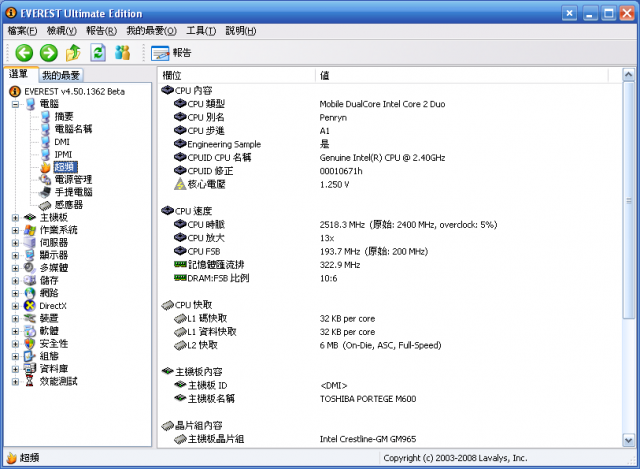
Task: Click the up-level arrow toolbar icon
Action: 73,53
